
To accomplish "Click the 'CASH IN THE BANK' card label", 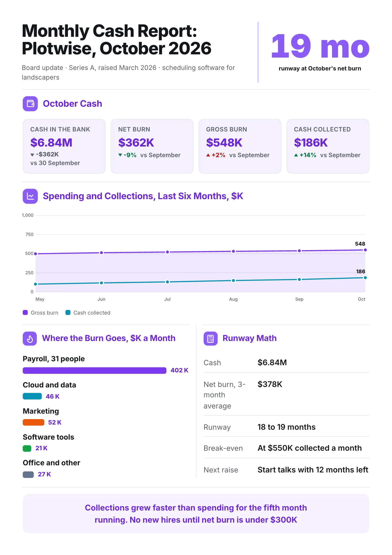I will point(60,129).
